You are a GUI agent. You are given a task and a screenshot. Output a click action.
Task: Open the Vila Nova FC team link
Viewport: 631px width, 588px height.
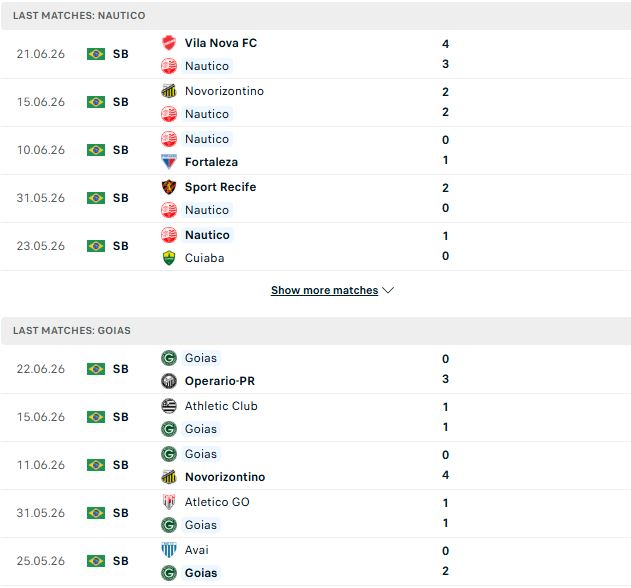point(221,43)
